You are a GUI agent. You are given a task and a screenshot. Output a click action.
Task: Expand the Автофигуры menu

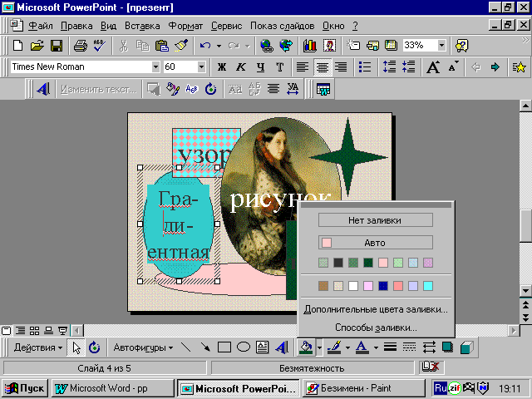143,347
